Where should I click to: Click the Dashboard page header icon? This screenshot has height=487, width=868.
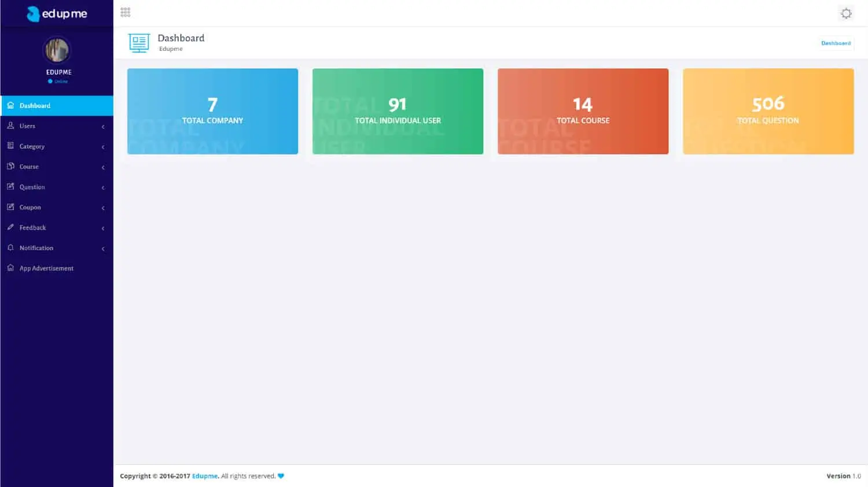138,42
